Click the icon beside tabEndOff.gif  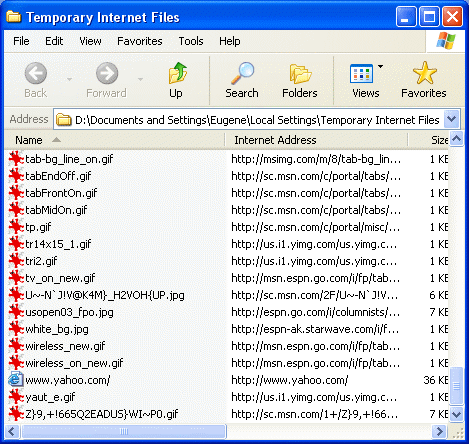(16, 176)
